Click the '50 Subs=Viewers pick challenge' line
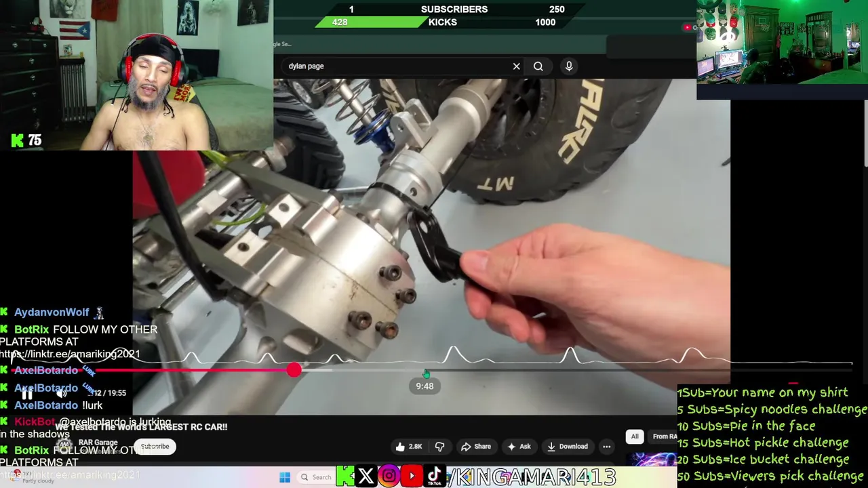868x488 pixels. [770, 476]
